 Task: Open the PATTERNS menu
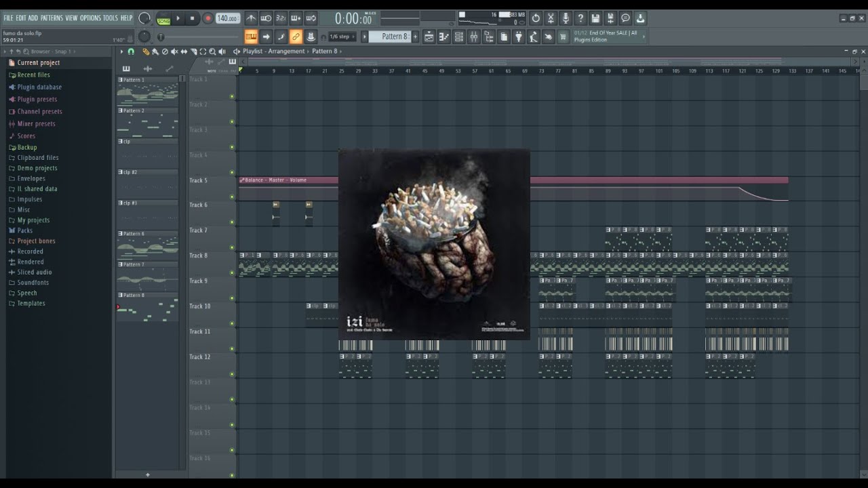point(52,18)
